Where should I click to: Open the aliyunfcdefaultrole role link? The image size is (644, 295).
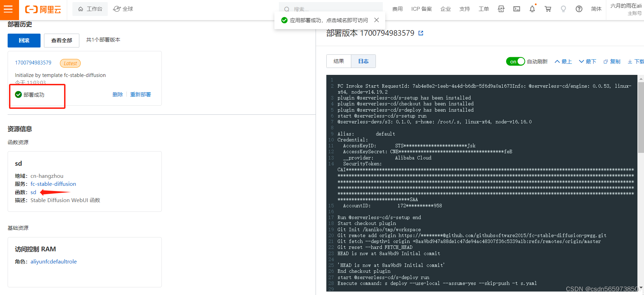pos(54,262)
